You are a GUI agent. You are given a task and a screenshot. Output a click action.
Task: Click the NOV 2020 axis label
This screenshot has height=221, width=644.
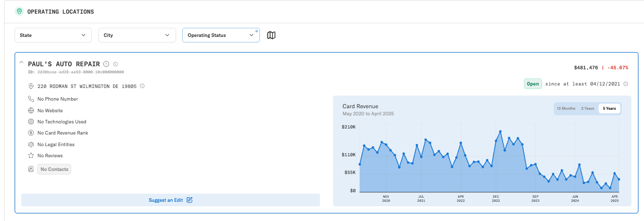coord(386,199)
